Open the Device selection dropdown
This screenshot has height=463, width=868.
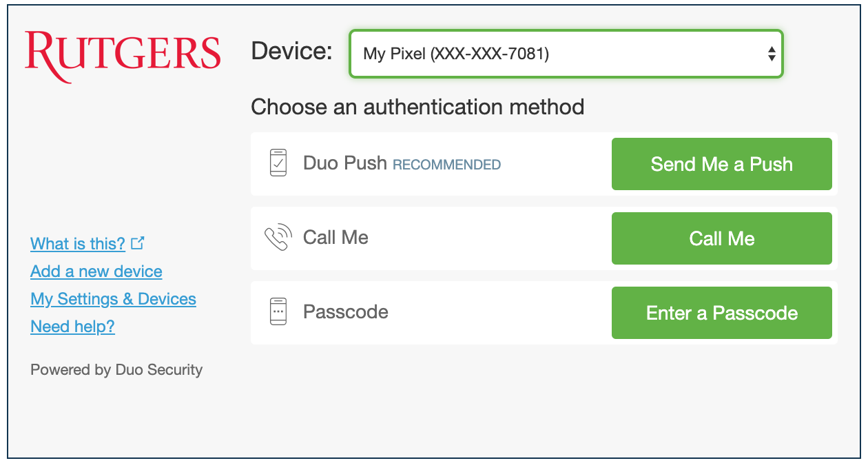[566, 54]
